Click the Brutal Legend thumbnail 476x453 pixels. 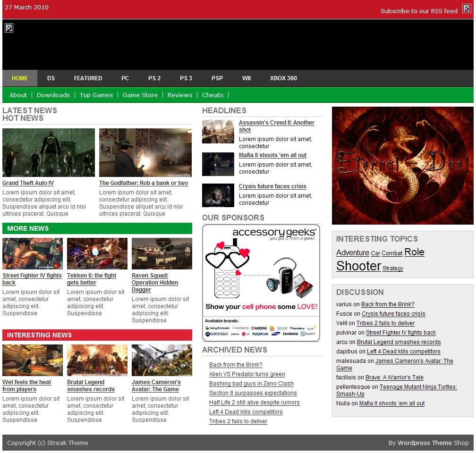97,360
